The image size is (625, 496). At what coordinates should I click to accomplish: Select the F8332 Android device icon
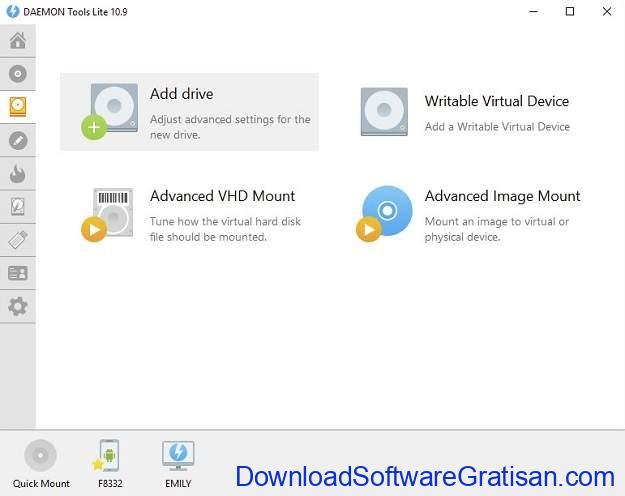coord(107,455)
